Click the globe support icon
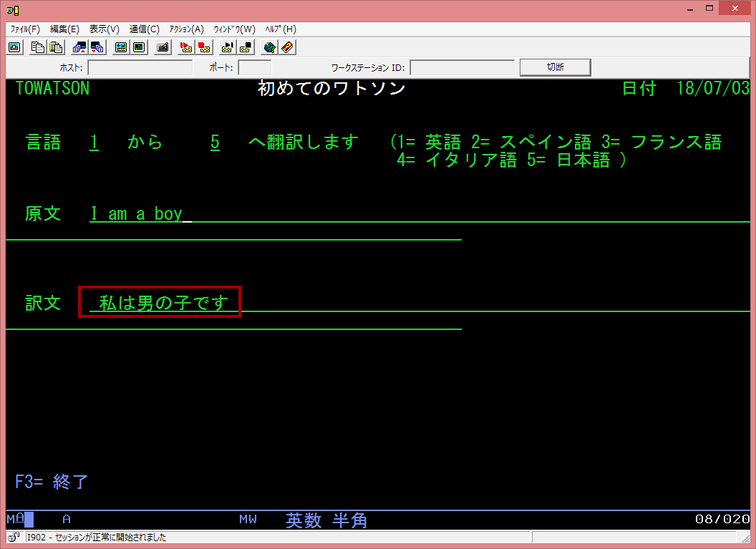This screenshot has width=756, height=549. pos(269,47)
